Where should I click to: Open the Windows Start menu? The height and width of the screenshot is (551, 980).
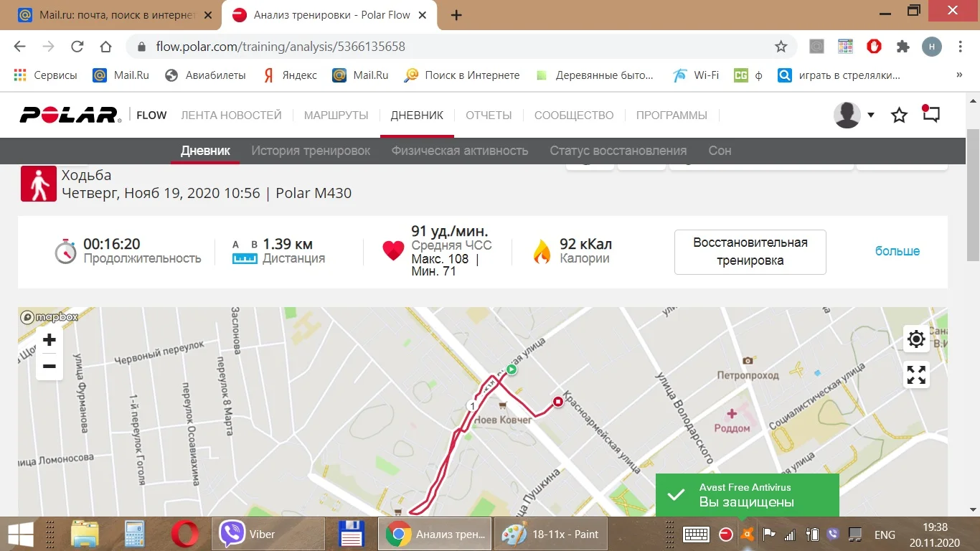[20, 534]
